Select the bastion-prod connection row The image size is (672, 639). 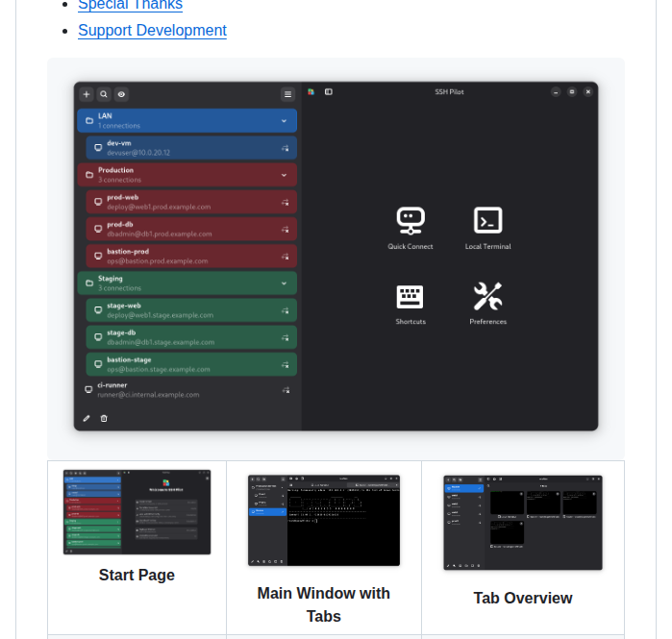point(191,257)
